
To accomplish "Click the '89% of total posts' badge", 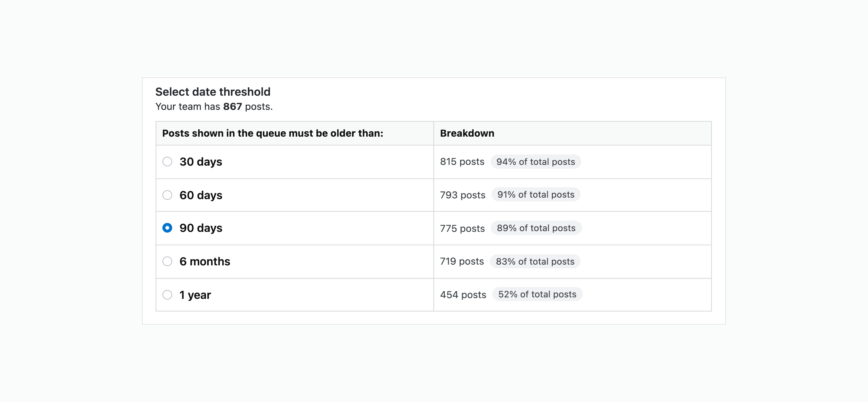I will (536, 228).
